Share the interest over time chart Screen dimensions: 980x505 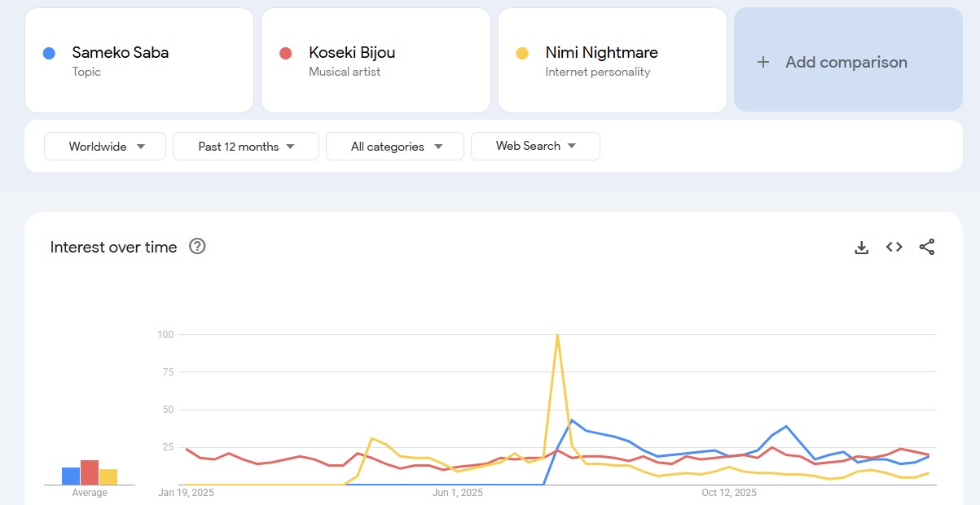(927, 248)
